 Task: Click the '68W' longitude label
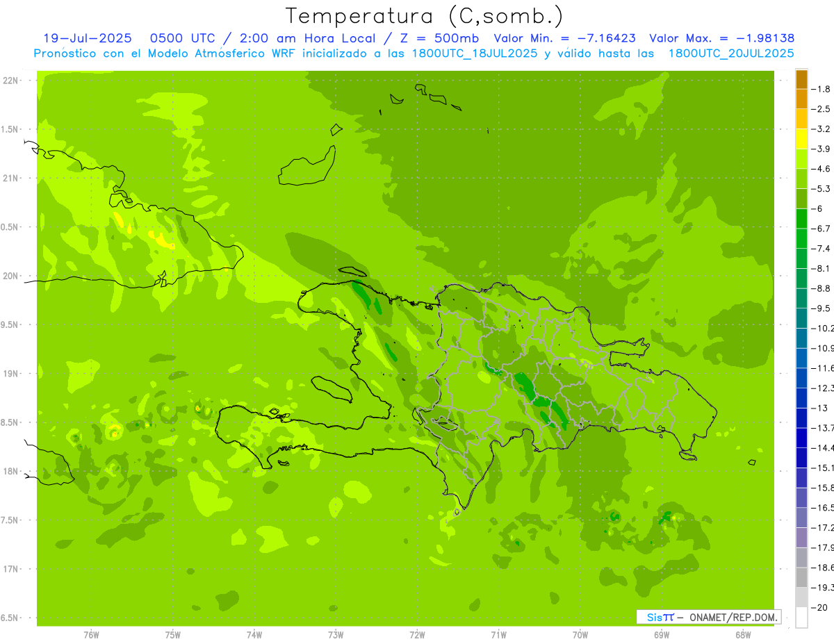[x=743, y=635]
